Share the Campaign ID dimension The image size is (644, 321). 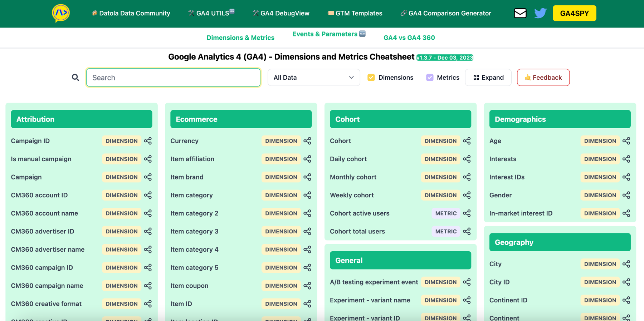[148, 141]
